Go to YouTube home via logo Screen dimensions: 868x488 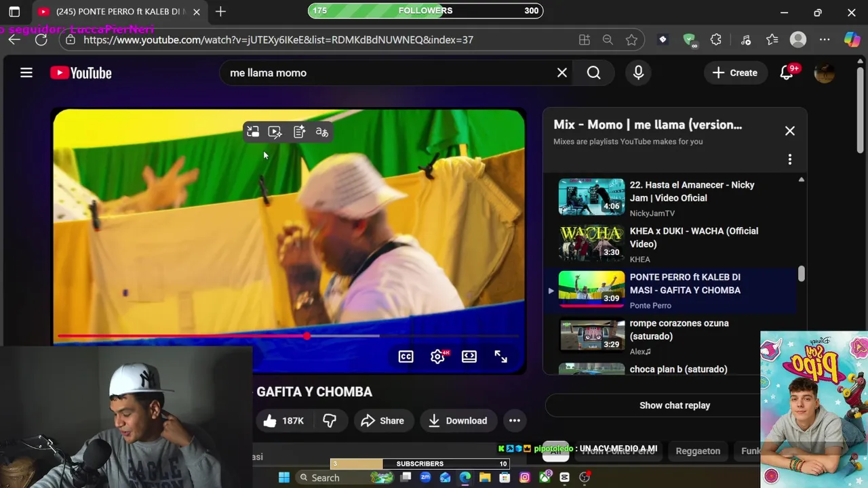coord(81,73)
